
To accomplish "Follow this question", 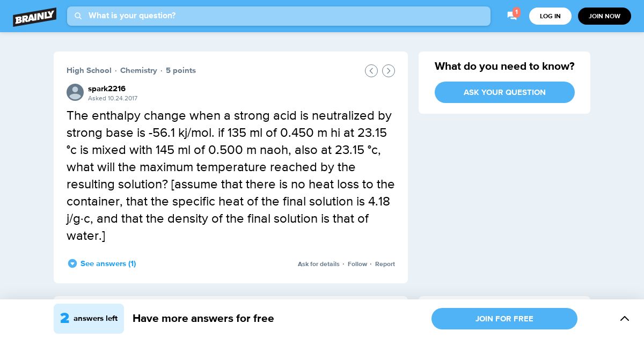I will coord(357,264).
